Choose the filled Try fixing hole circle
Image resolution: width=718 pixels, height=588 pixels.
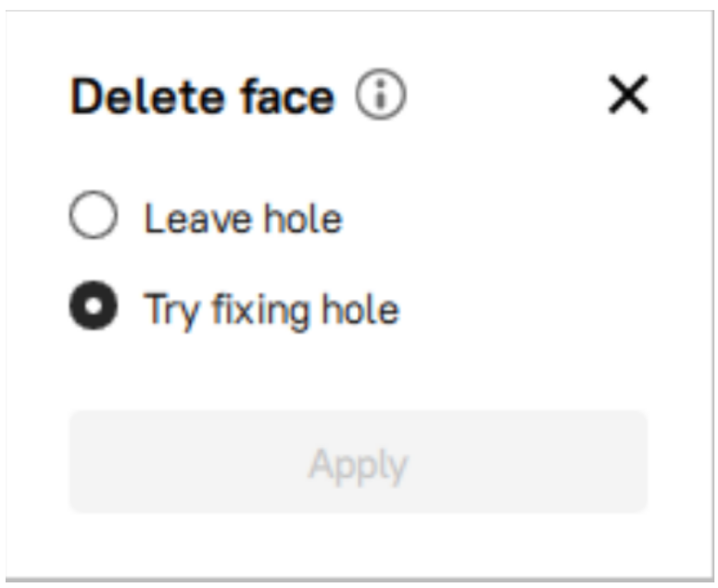coord(94,306)
